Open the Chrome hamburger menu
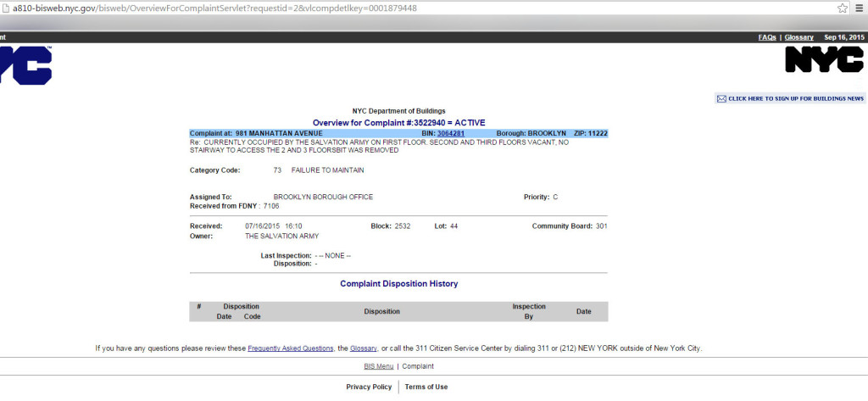Viewport: 868px width, 401px height. pyautogui.click(x=860, y=8)
